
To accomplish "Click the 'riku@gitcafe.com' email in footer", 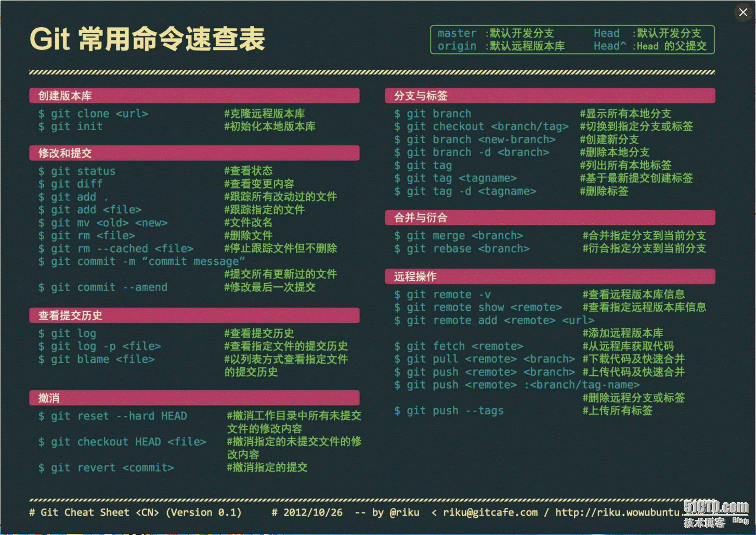I will tap(490, 513).
